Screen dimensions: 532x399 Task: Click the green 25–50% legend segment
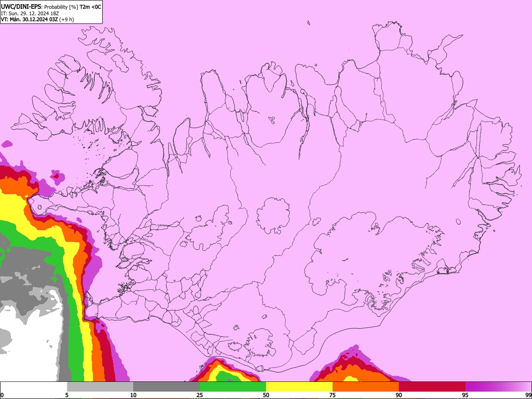point(233,387)
